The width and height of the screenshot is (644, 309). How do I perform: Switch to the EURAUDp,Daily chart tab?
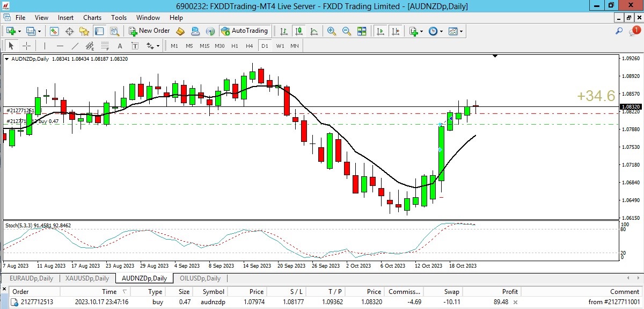click(x=31, y=278)
